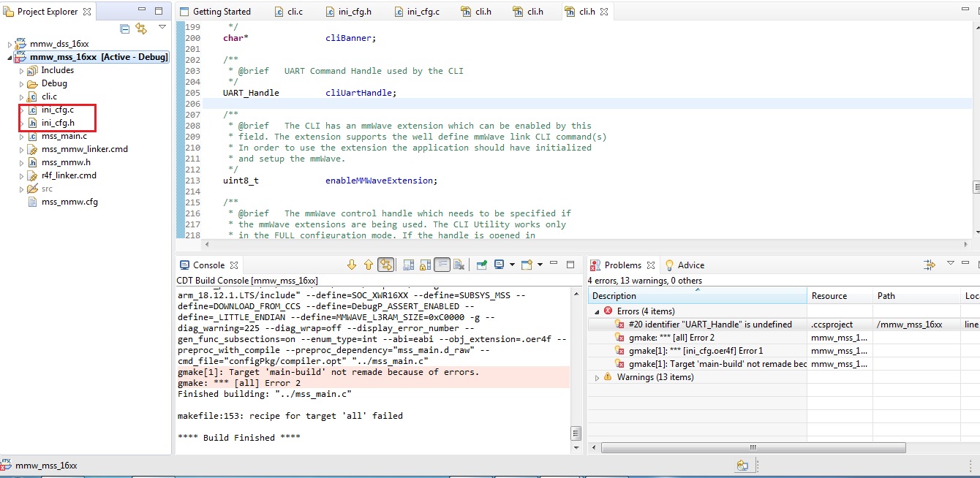Collapse the Errors (4 items) group
Viewport: 980px width, 478px height.
coord(597,311)
